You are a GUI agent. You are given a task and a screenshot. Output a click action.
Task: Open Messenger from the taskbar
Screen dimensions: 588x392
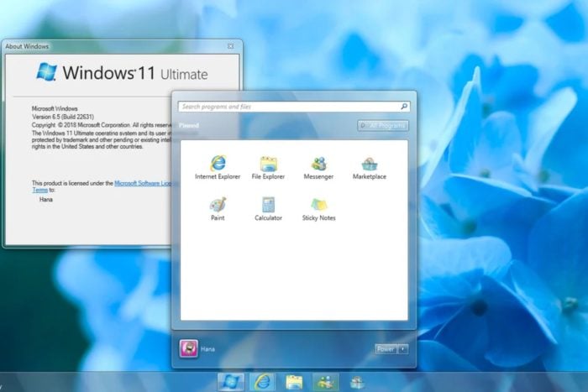326,382
